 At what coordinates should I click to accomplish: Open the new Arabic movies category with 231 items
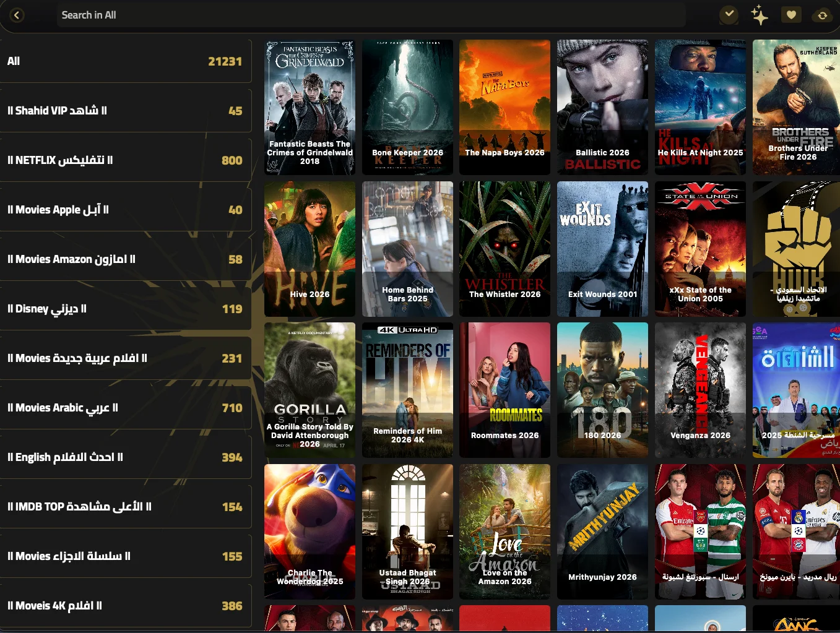125,358
